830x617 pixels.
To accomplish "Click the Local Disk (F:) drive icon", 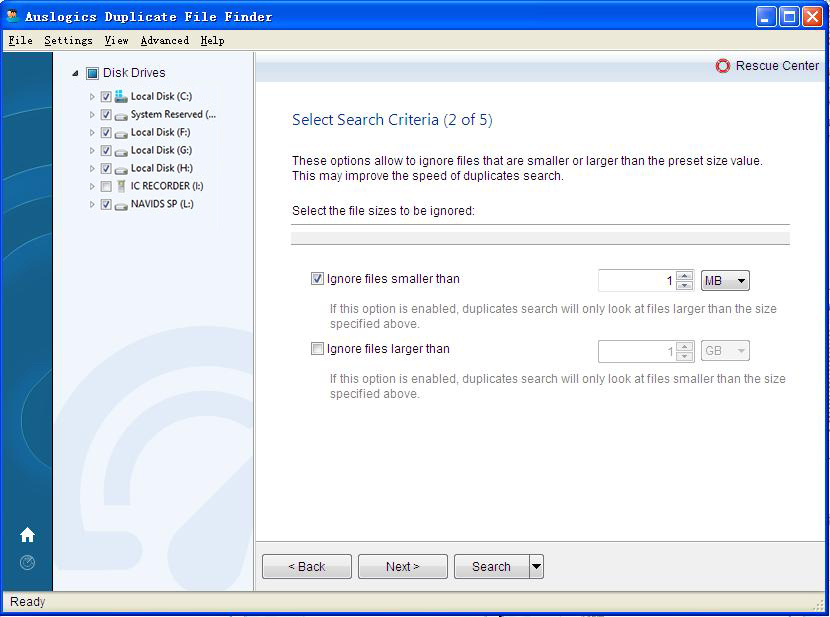I will 121,133.
